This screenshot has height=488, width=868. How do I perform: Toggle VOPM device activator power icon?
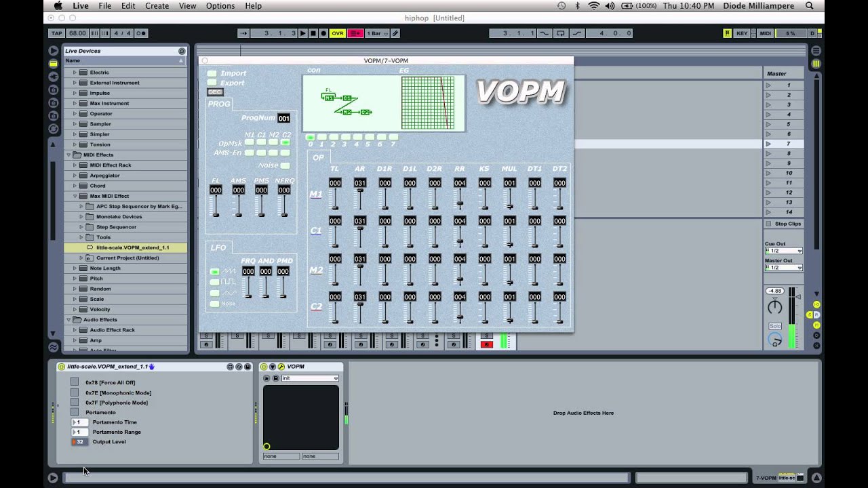coord(264,367)
